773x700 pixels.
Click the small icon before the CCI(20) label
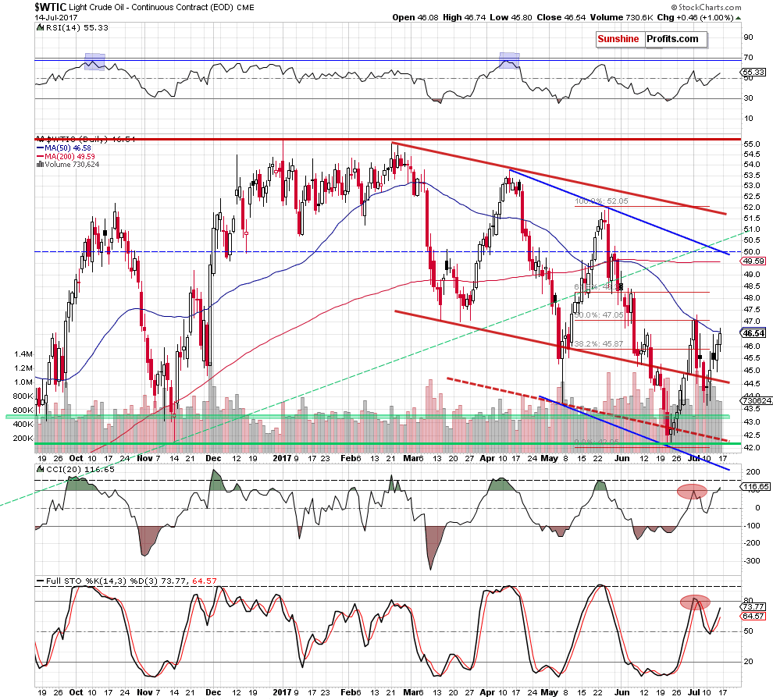40,470
